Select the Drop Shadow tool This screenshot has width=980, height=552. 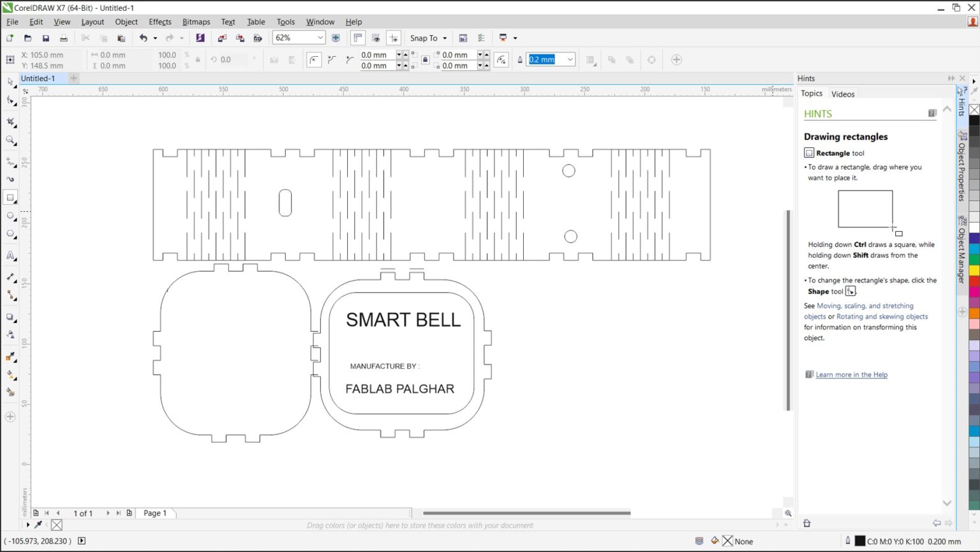tap(10, 317)
